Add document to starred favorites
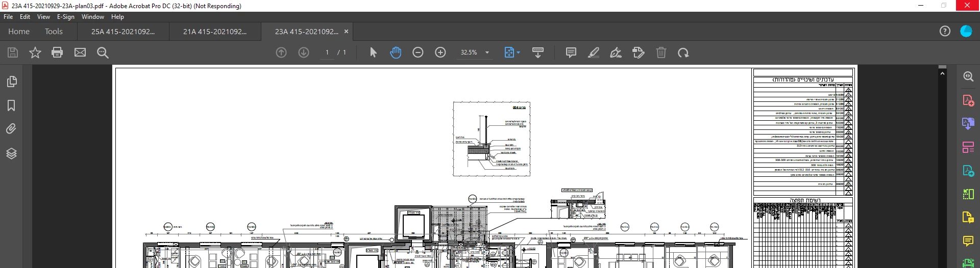 click(x=35, y=52)
